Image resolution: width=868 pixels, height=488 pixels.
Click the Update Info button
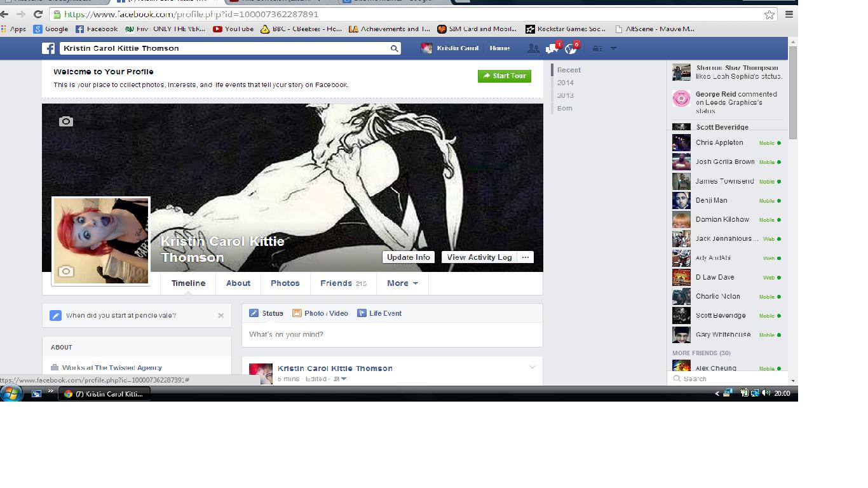(x=409, y=257)
